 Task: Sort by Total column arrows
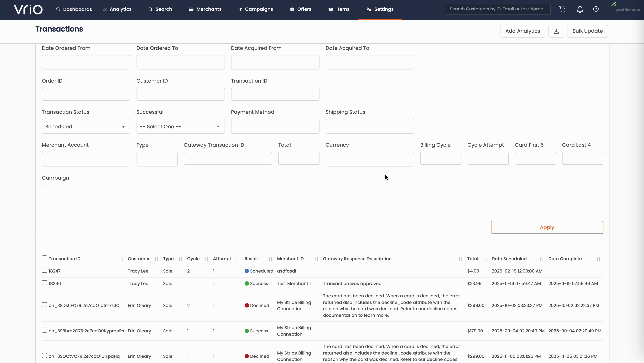485,259
